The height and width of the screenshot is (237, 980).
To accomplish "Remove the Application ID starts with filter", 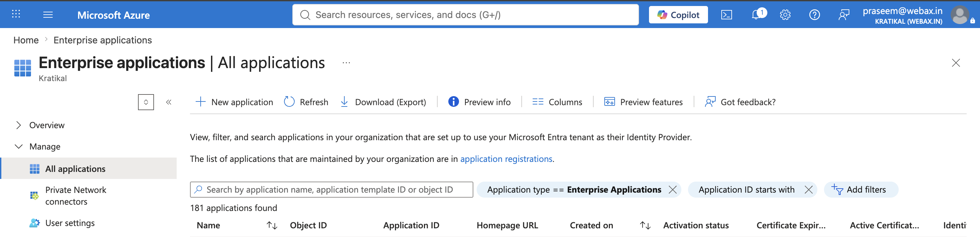I will coord(809,189).
